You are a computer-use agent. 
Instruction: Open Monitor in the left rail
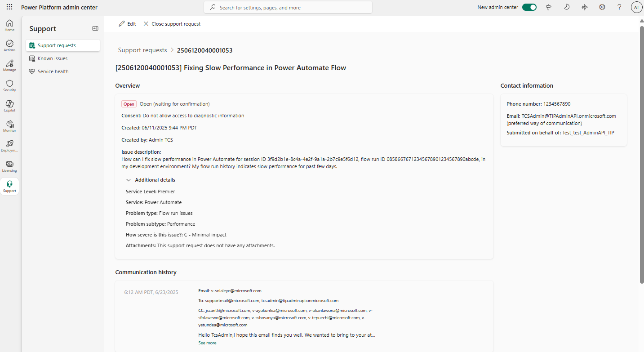coord(9,126)
